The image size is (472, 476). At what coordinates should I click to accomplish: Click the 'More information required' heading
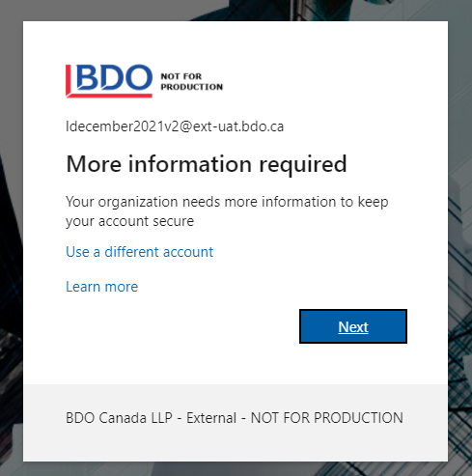point(207,164)
